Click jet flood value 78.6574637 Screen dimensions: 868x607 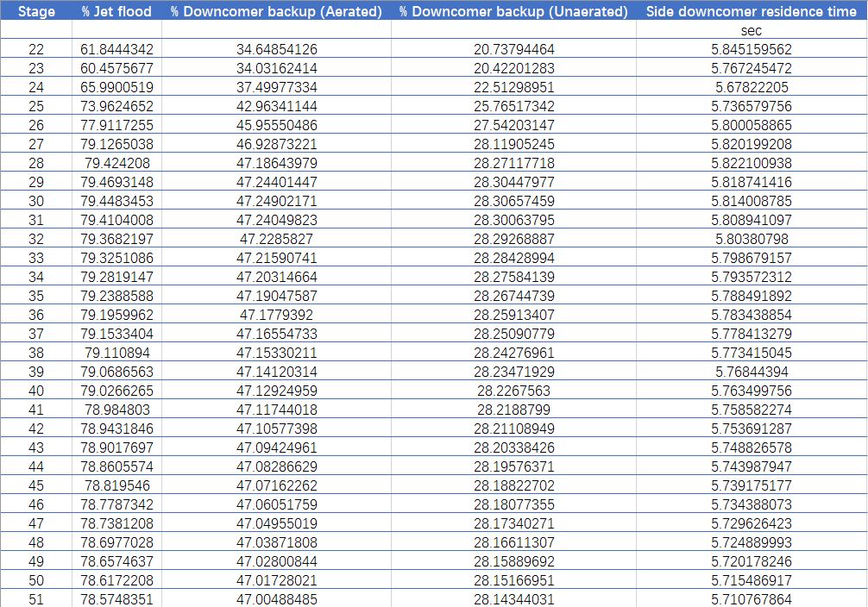pyautogui.click(x=116, y=561)
